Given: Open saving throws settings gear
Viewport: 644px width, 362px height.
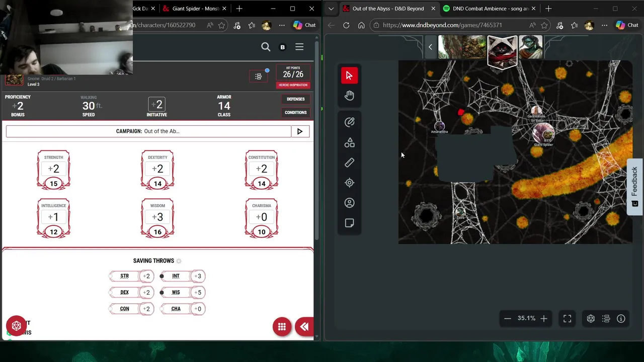Looking at the screenshot, I should coord(179,261).
